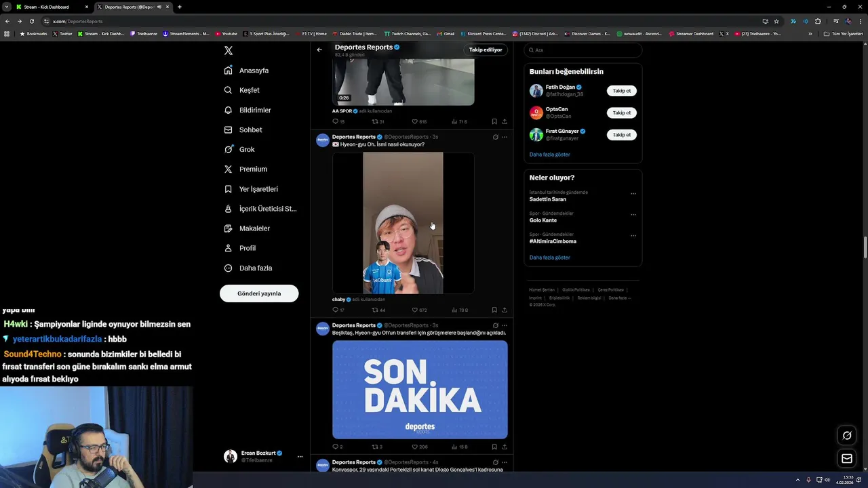Show more trends under Neler oluyor
Screen dimensions: 868x488
click(x=549, y=258)
